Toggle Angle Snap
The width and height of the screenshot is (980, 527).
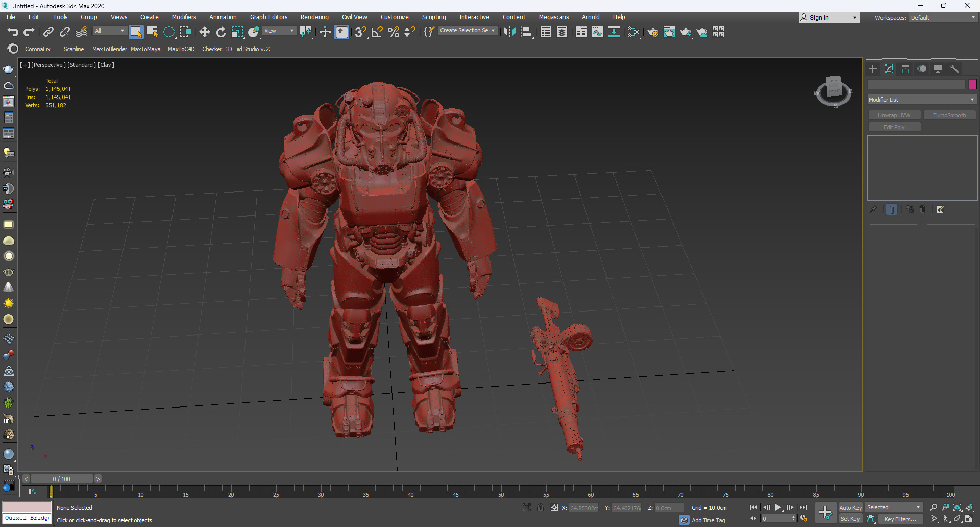(377, 32)
